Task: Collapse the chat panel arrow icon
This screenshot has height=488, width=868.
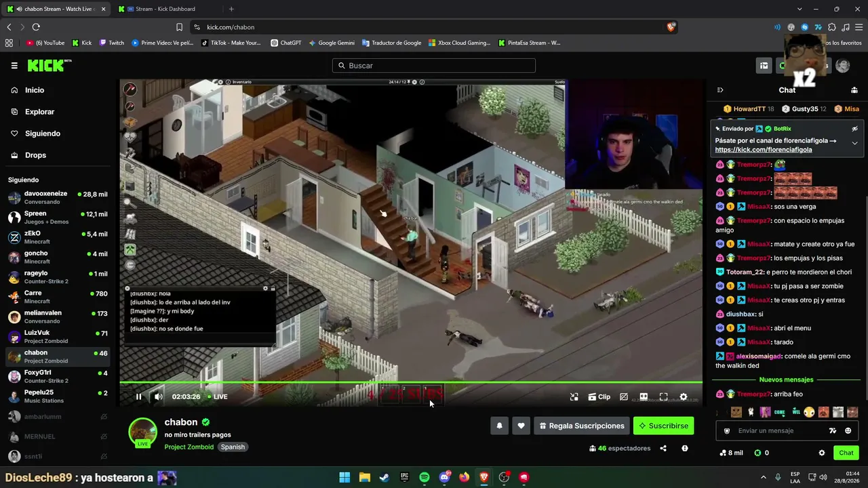Action: pos(720,89)
